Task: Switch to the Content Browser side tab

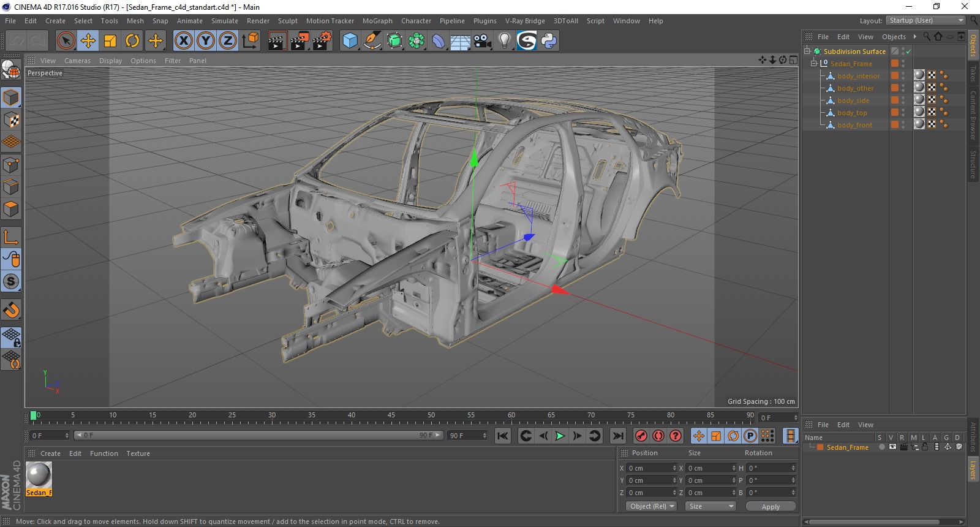Action: [973, 115]
